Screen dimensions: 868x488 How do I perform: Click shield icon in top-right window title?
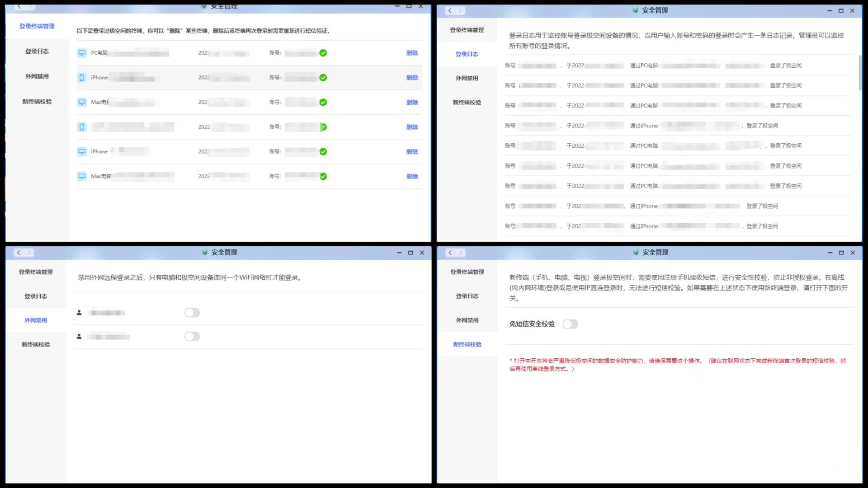[x=635, y=10]
